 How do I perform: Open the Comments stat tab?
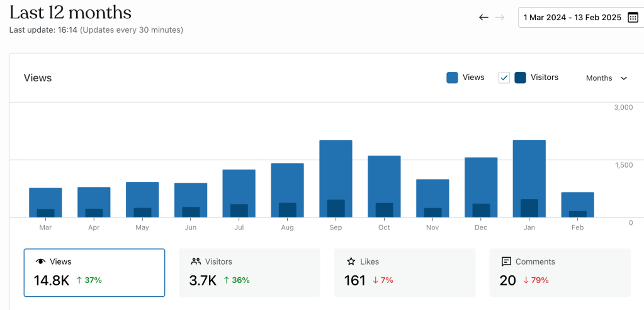click(x=560, y=272)
